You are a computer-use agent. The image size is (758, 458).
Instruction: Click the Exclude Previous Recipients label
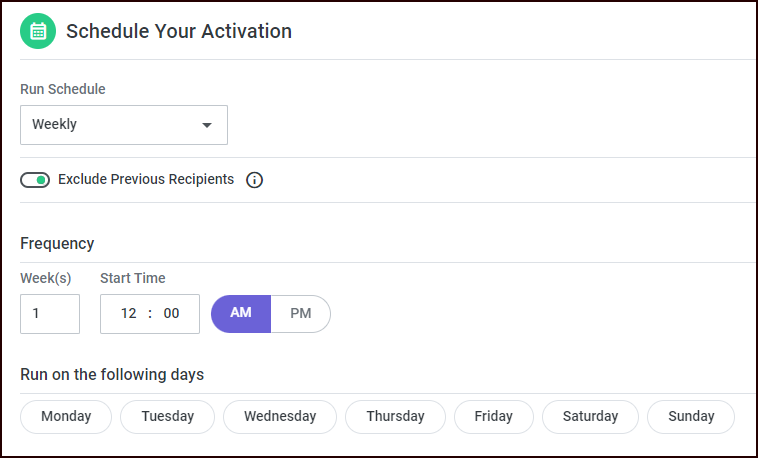coord(146,180)
